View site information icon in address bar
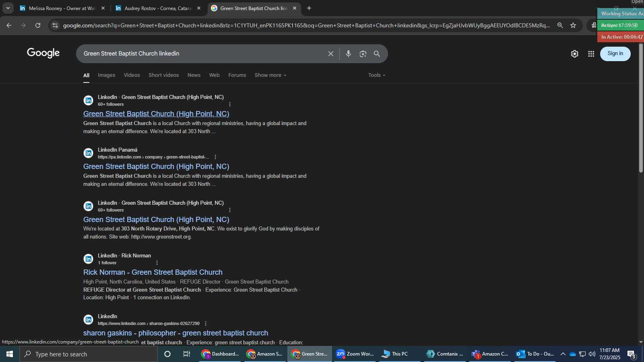 55,25
